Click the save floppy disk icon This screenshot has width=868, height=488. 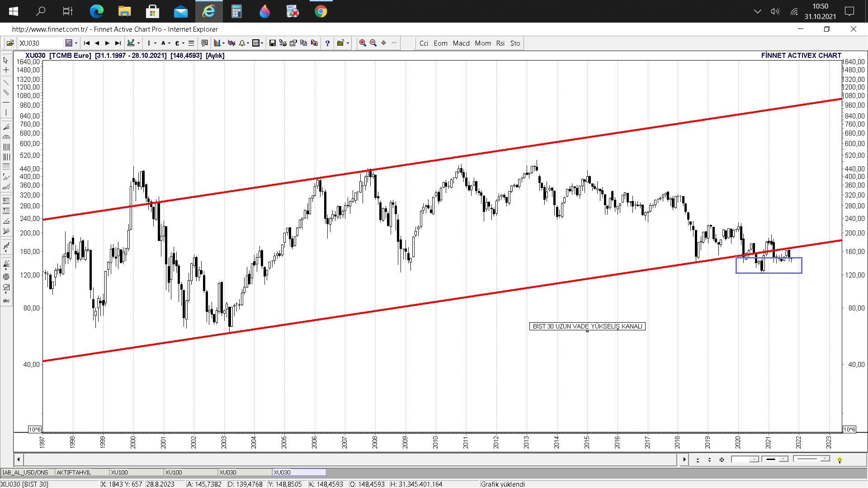point(272,43)
